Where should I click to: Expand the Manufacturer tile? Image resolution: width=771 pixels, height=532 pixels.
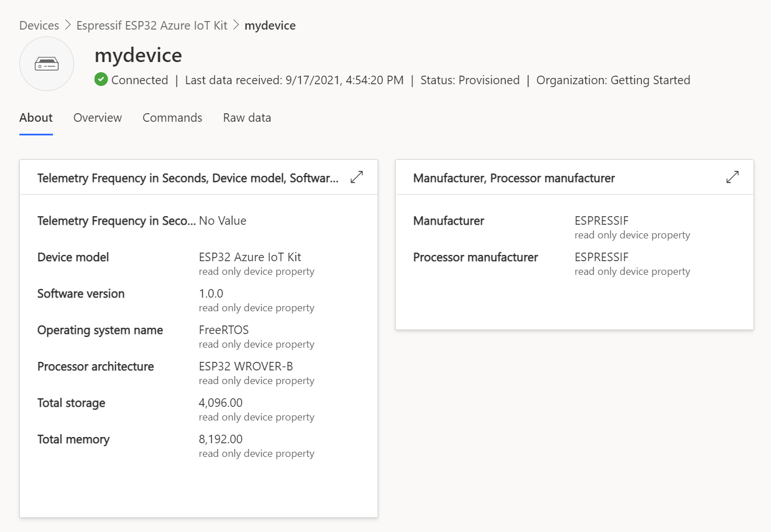pos(732,178)
